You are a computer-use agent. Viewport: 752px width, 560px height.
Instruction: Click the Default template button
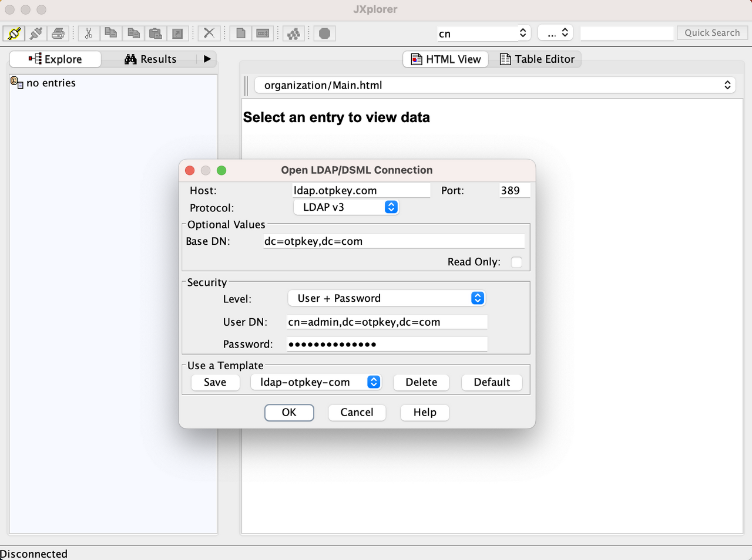pos(492,382)
